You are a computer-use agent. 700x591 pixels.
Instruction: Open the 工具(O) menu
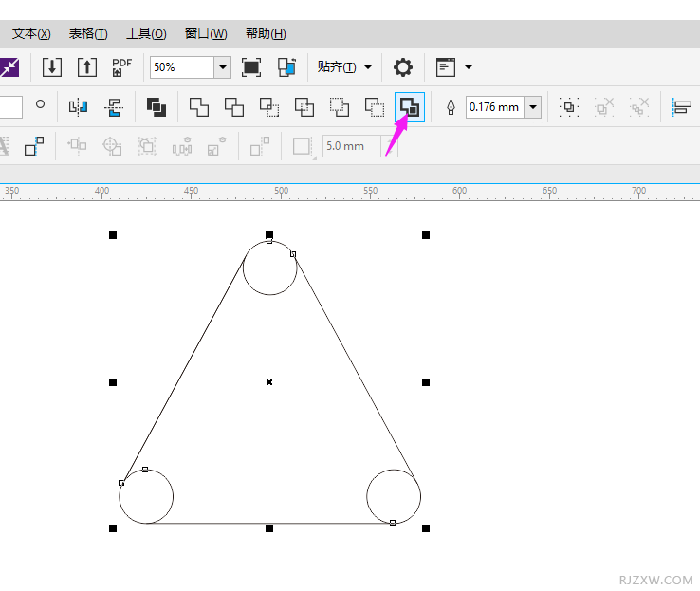tap(146, 34)
